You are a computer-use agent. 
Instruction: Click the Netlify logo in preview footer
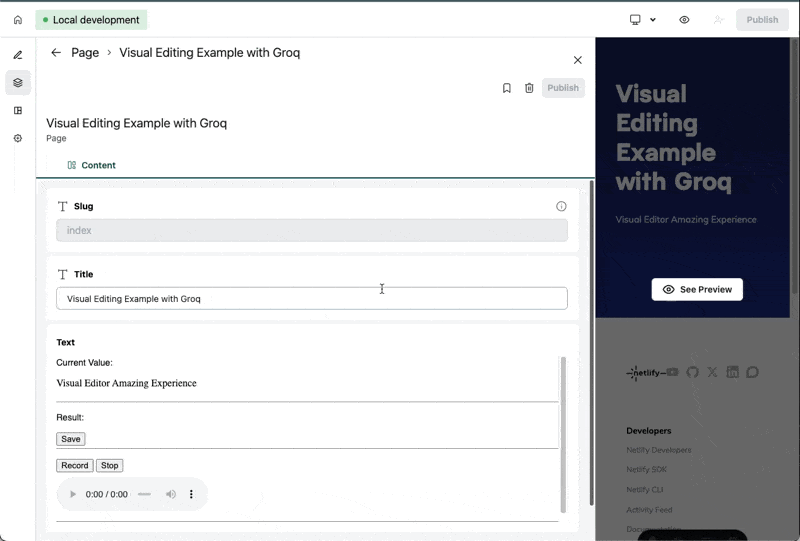646,373
